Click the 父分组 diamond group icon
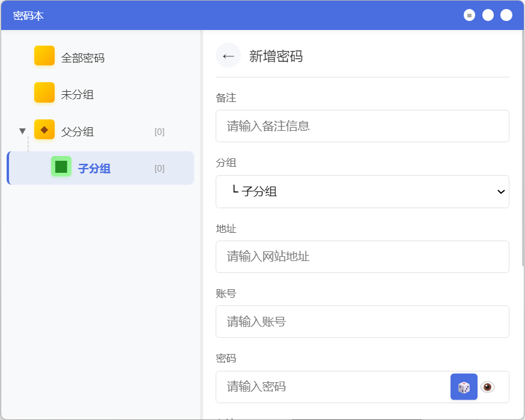Viewport: 525px width, 420px height. point(44,130)
